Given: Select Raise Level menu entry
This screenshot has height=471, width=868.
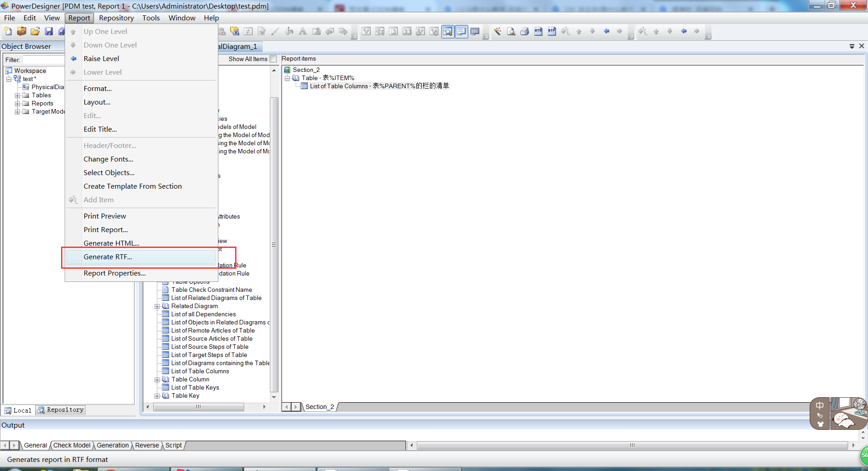Looking at the screenshot, I should [141, 58].
